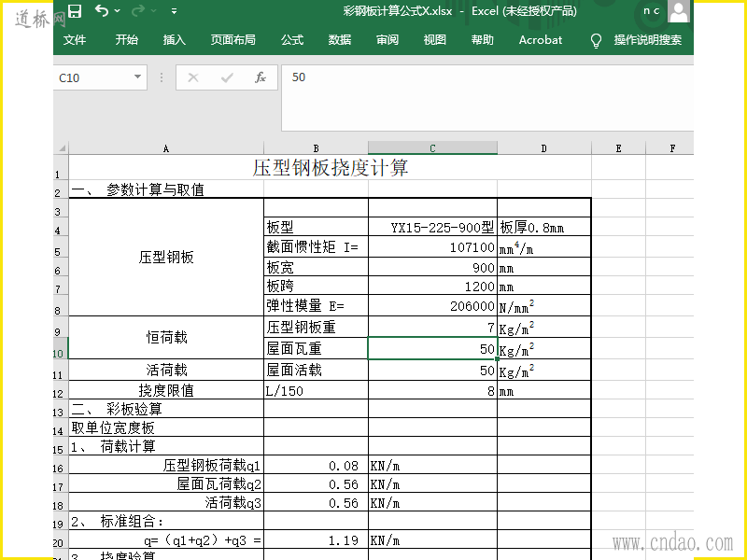Click the merged cell 压型钢板
Viewport: 747px width, 560px height.
click(x=166, y=258)
